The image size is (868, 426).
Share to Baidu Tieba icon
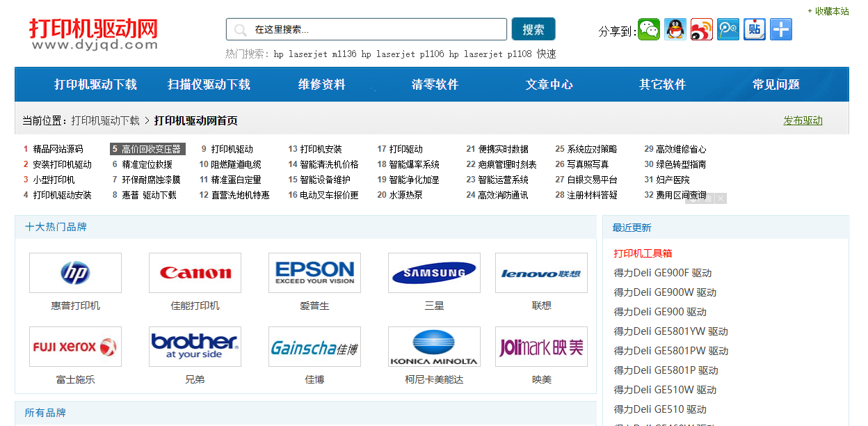click(x=755, y=29)
